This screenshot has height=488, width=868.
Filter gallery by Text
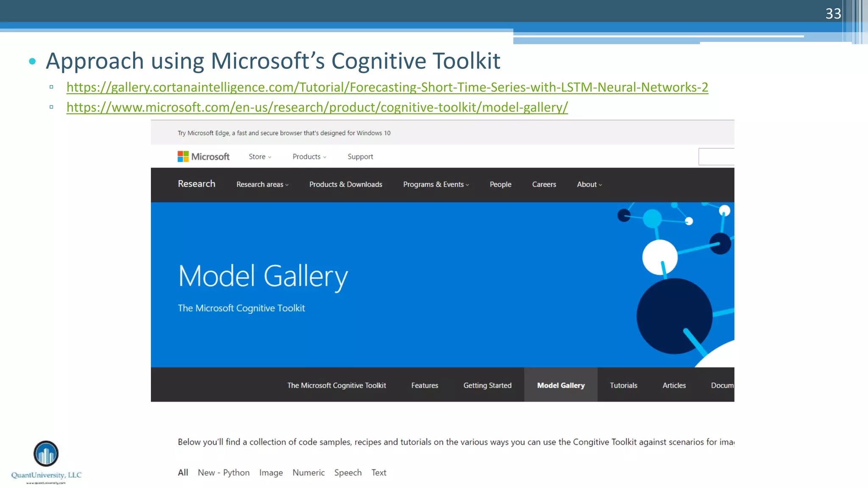(379, 472)
